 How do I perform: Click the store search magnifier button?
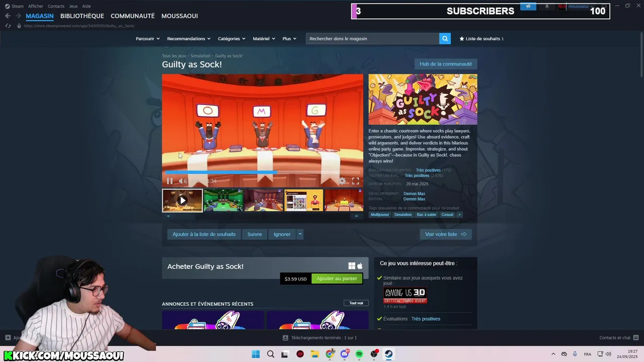pos(445,39)
